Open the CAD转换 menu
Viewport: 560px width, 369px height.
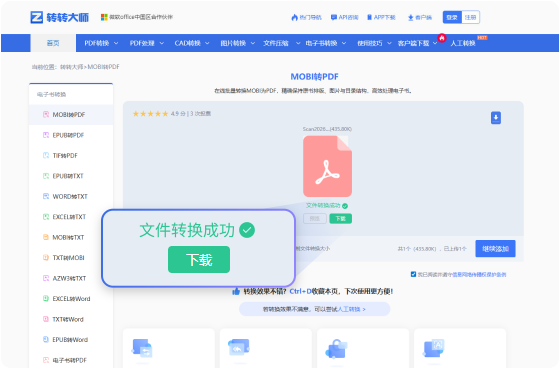tap(187, 43)
